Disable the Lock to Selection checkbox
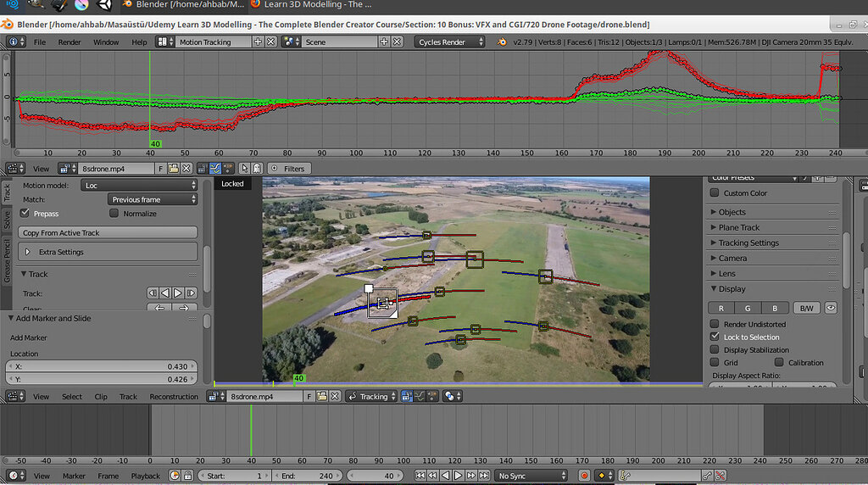 pyautogui.click(x=715, y=337)
